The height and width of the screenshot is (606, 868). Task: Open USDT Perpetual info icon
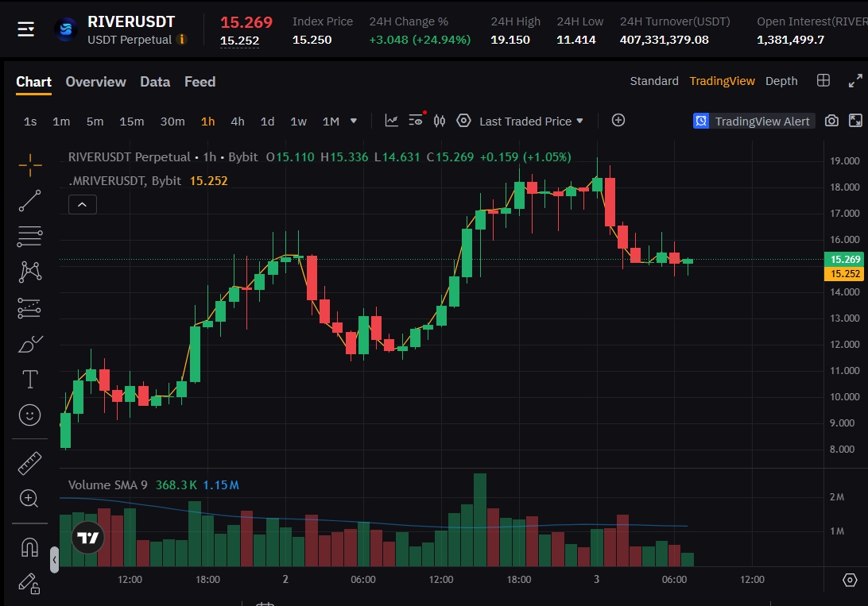click(181, 39)
